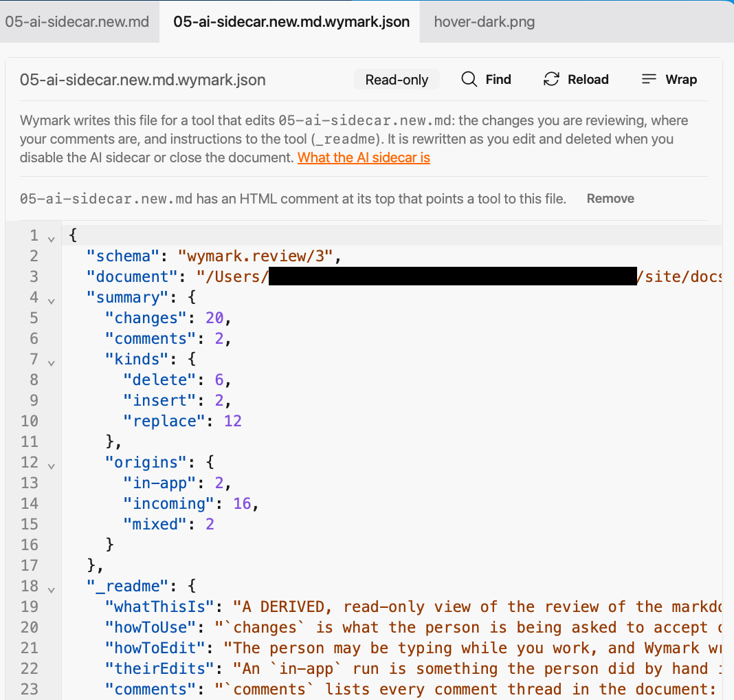Click the "replace" key text
The image size is (734, 700).
(x=165, y=420)
